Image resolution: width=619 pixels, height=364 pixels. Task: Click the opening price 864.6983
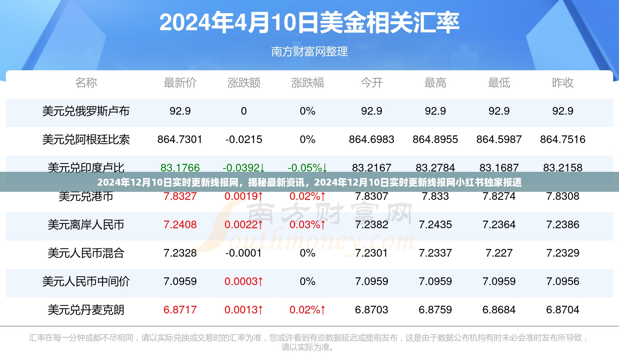371,139
